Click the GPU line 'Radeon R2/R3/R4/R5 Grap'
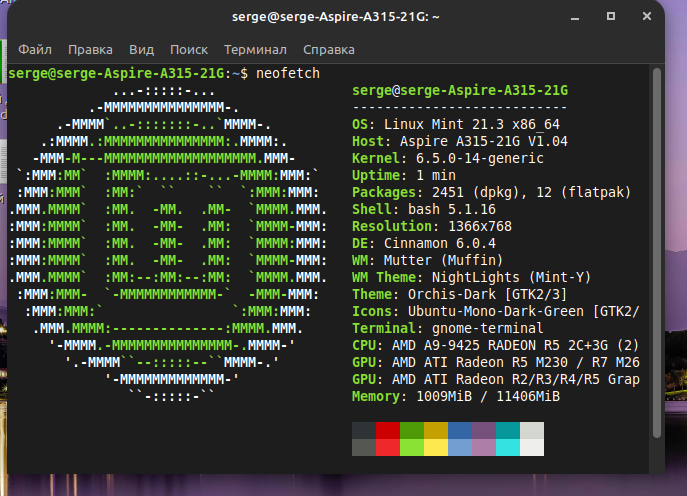Viewport: 687px width, 496px height. [x=548, y=379]
